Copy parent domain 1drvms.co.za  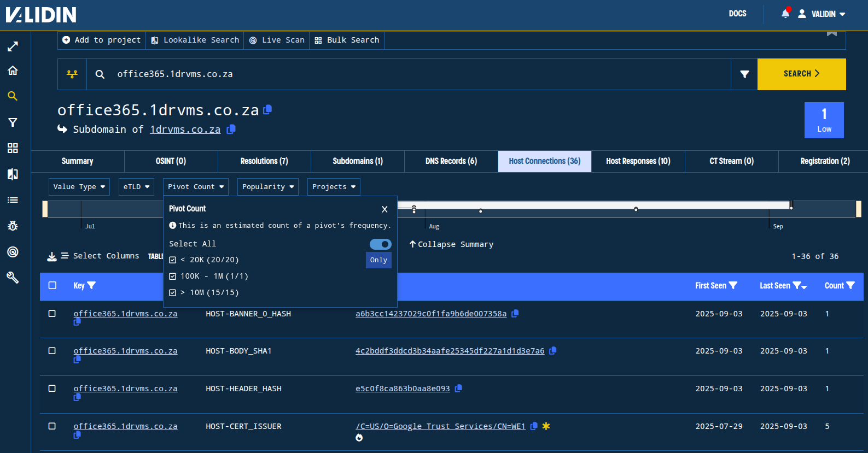click(x=231, y=130)
